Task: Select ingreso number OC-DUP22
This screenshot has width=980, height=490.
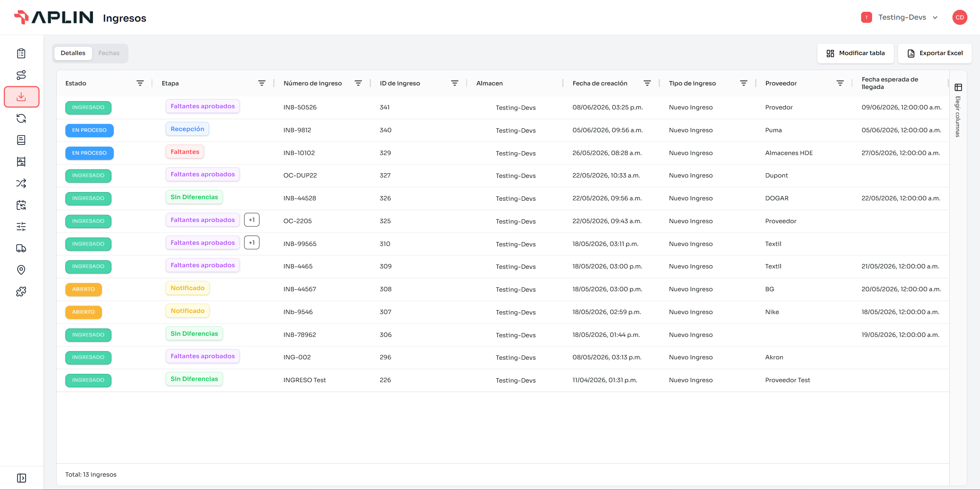Action: (300, 176)
